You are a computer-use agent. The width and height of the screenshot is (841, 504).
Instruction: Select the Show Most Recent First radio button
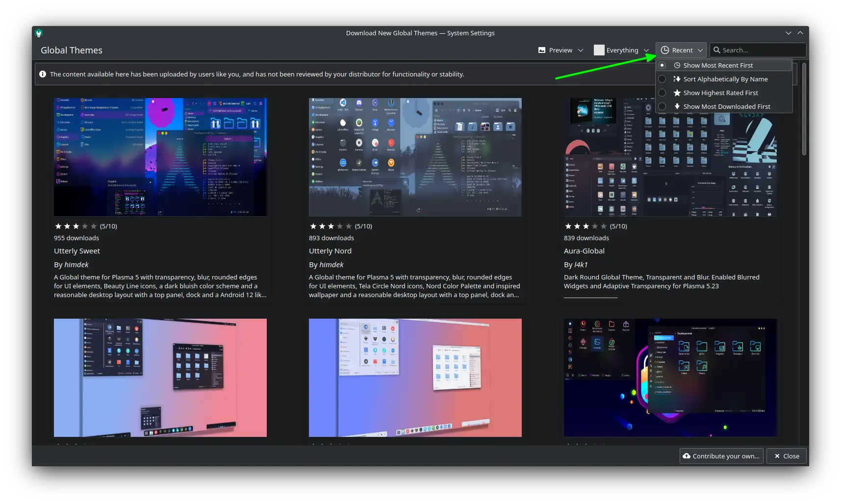[662, 65]
